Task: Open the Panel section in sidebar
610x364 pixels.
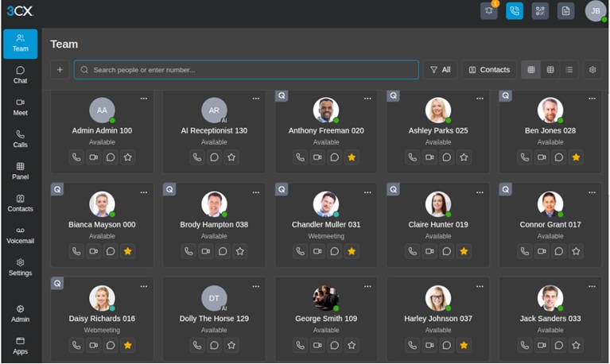Action: pyautogui.click(x=20, y=171)
